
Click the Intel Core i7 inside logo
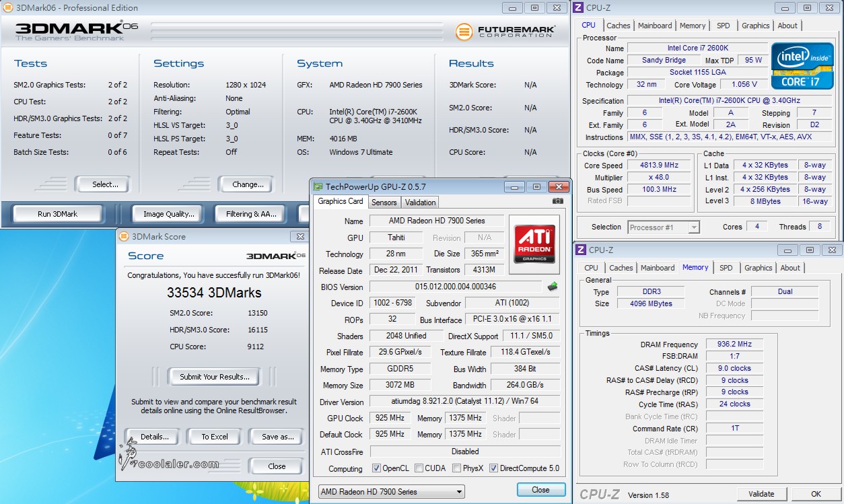pos(802,66)
